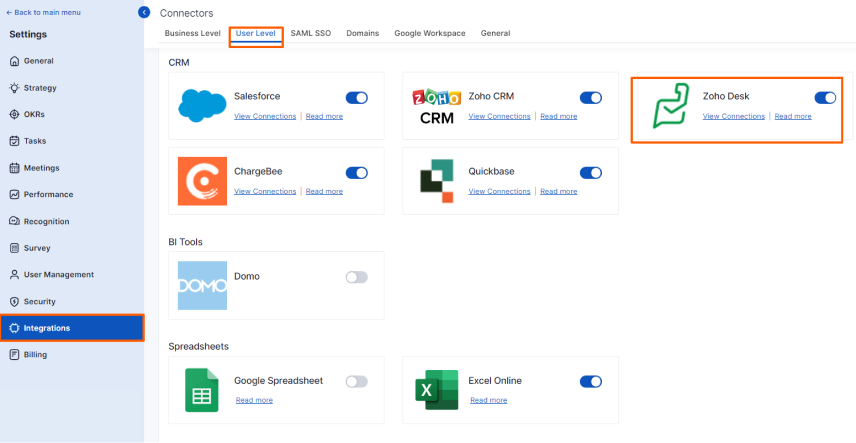Click the Tasks checklist icon
856x443 pixels.
tap(15, 141)
